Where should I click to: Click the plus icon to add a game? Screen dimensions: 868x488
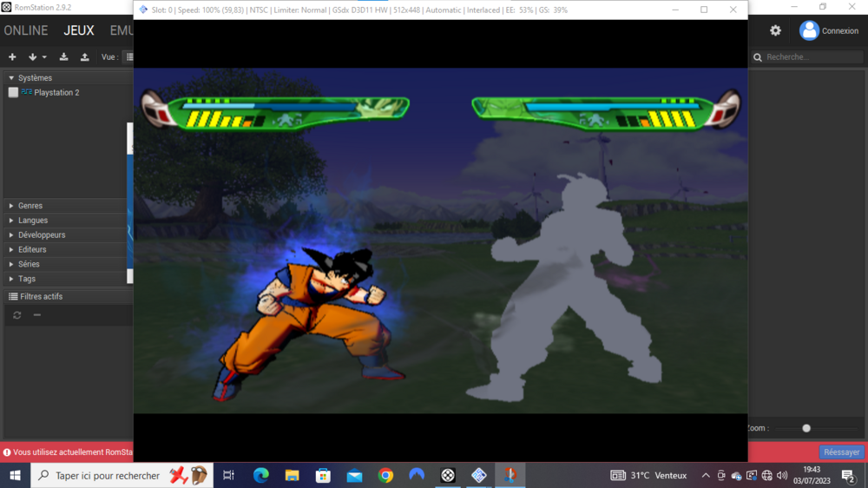tap(12, 57)
